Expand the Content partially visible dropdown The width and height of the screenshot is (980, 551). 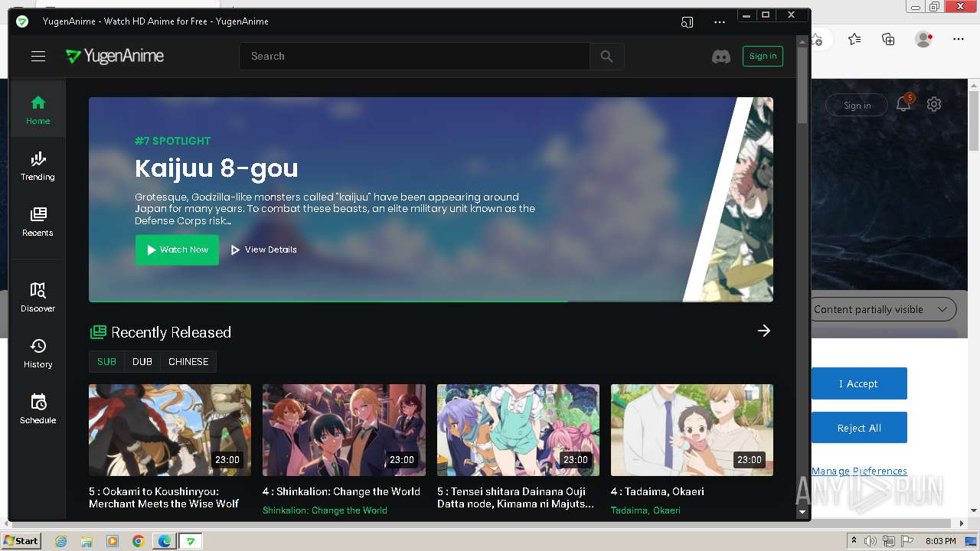883,309
